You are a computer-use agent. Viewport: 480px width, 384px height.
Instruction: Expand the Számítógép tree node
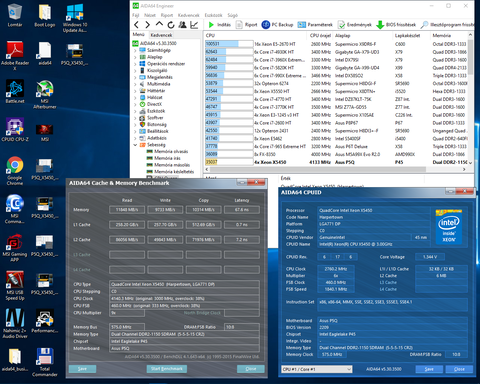[x=135, y=50]
